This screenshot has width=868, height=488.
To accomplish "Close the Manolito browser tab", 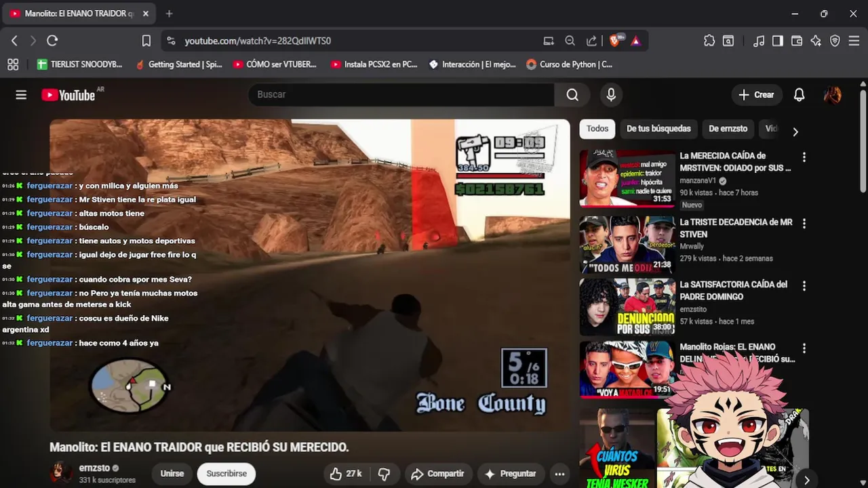I will [x=145, y=14].
